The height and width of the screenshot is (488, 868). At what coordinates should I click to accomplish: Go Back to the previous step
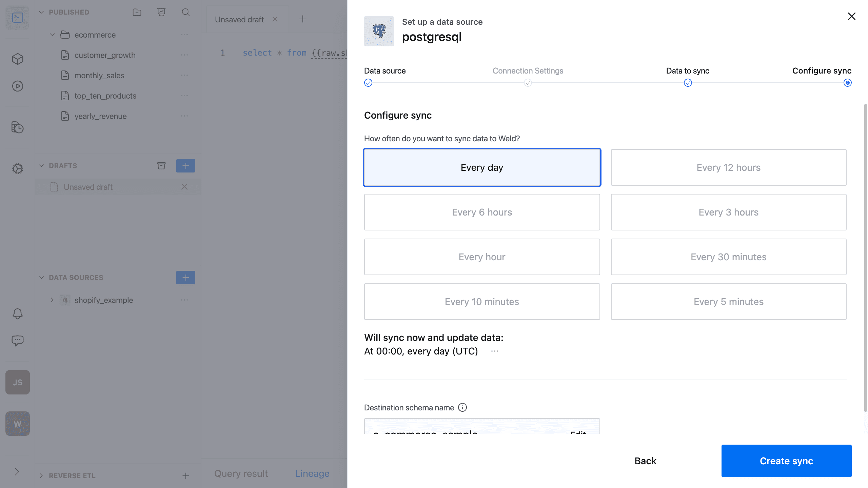[x=645, y=461]
